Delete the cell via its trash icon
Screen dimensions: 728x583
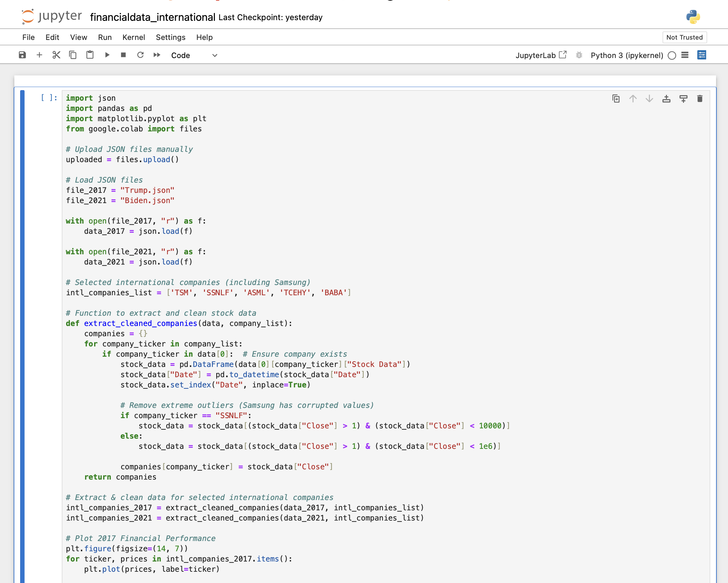[x=700, y=98]
